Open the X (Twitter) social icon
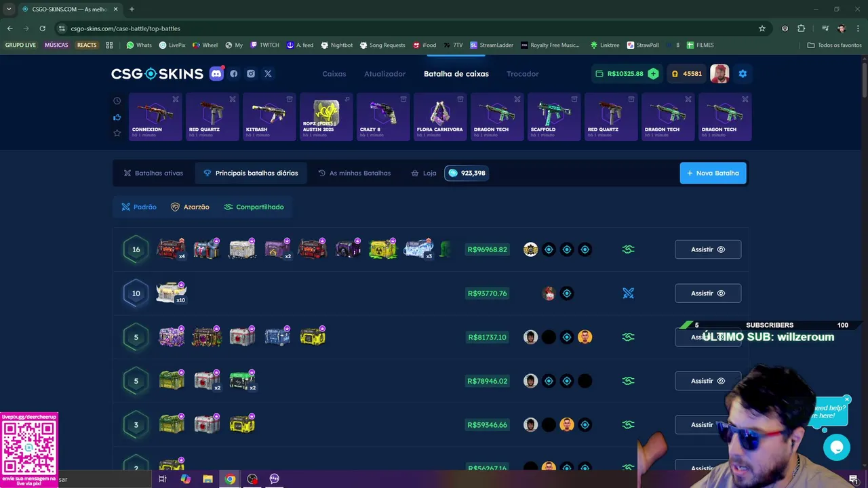Viewport: 868px width, 488px height. (x=268, y=74)
